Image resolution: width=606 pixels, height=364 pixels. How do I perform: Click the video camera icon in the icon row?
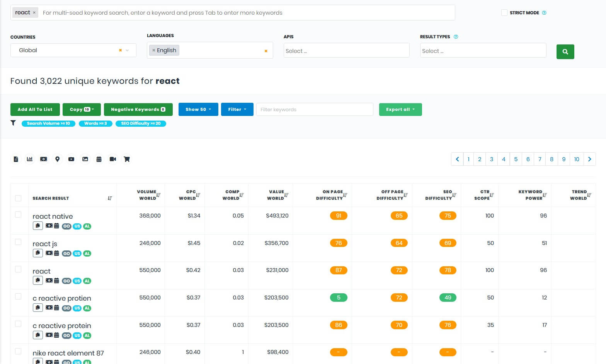coord(113,159)
